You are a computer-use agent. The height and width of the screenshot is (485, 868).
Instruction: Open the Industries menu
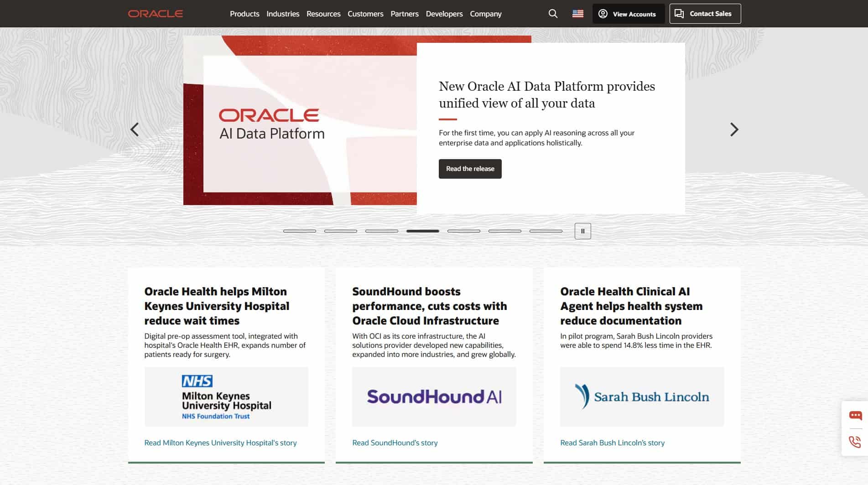(x=282, y=14)
